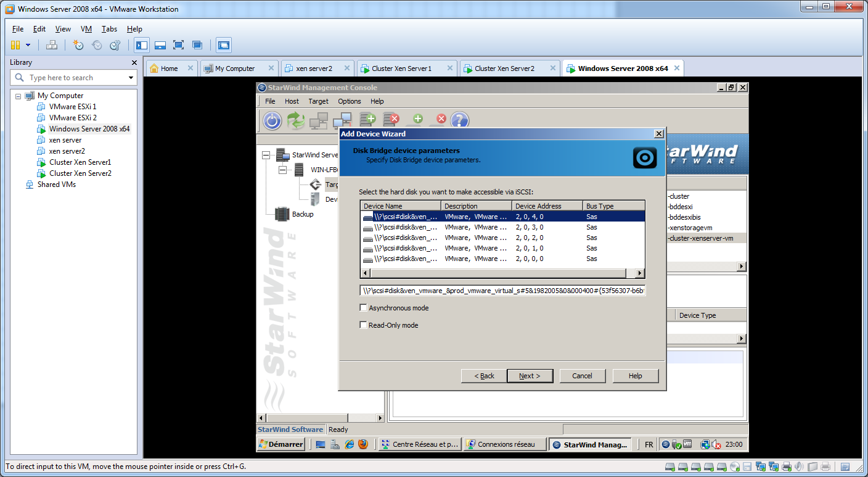Viewport: 868px width, 477px height.
Task: Click the device path text field
Action: coord(502,291)
